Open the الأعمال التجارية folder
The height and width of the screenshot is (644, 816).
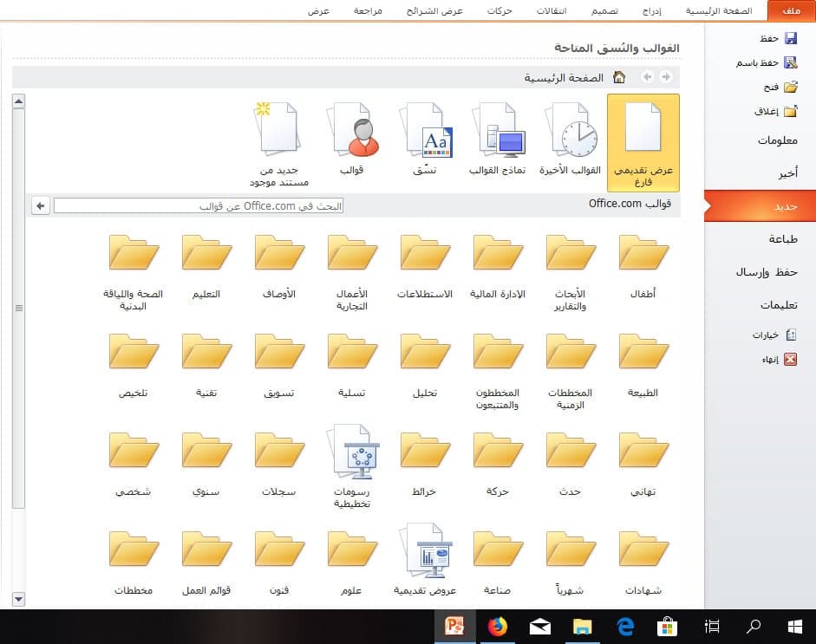tap(352, 272)
